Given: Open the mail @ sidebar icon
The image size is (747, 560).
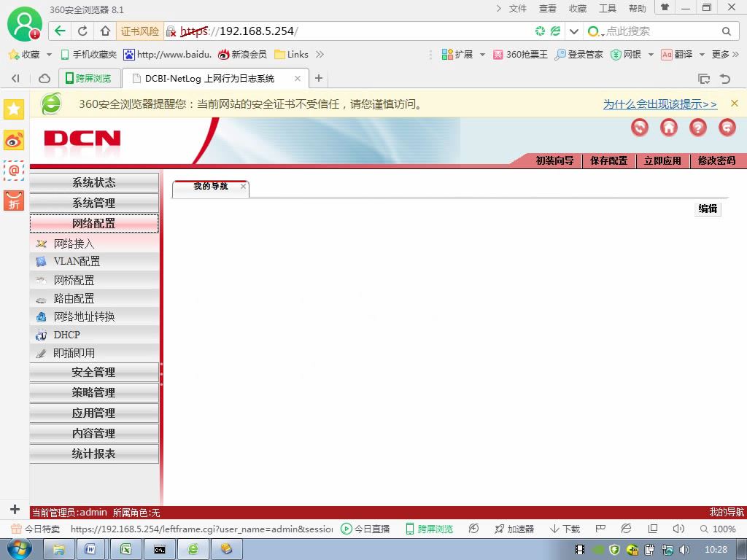Looking at the screenshot, I should tap(14, 170).
